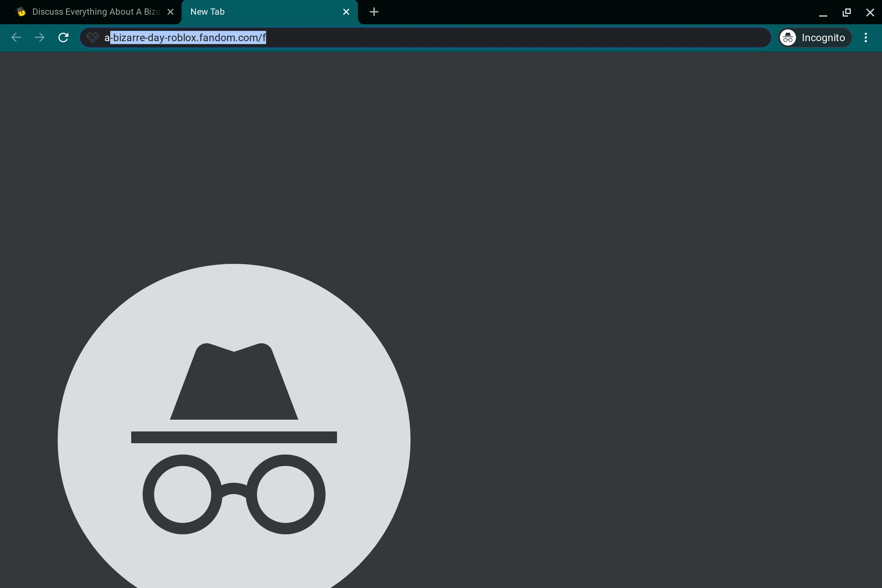The image size is (882, 588).
Task: Click the hat in the large incognito illustration
Action: (x=234, y=386)
